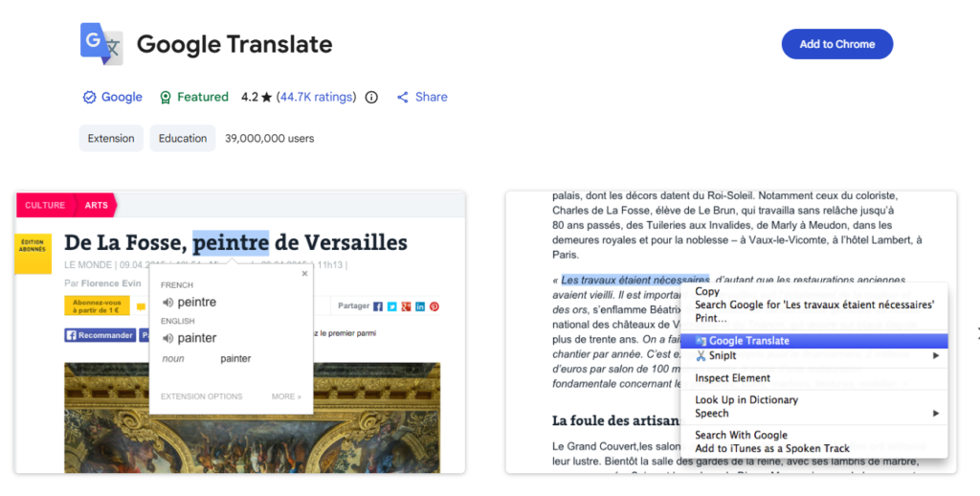
Task: Select Google Translate in context menu
Action: [x=813, y=341]
